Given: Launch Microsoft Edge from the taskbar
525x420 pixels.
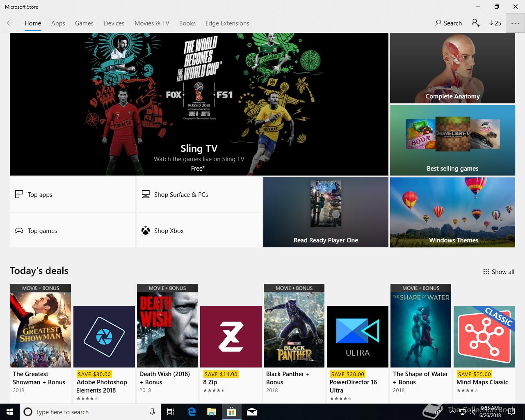Looking at the screenshot, I should click(x=192, y=412).
